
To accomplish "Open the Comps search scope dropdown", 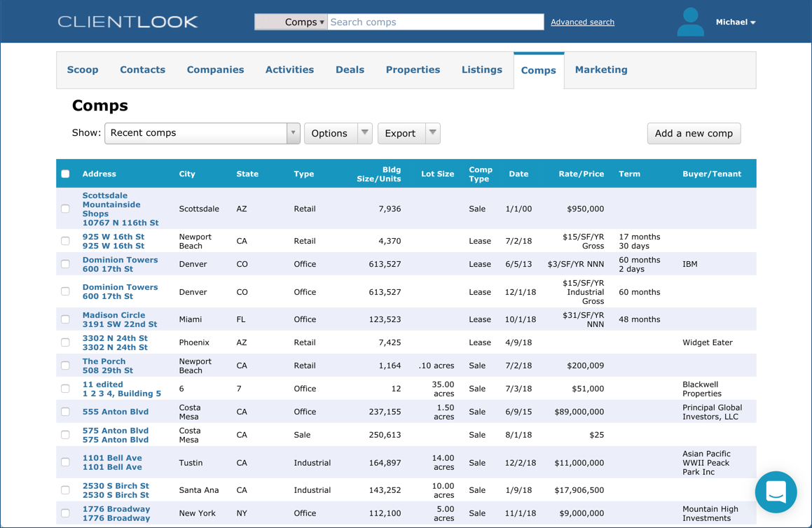I will point(290,22).
